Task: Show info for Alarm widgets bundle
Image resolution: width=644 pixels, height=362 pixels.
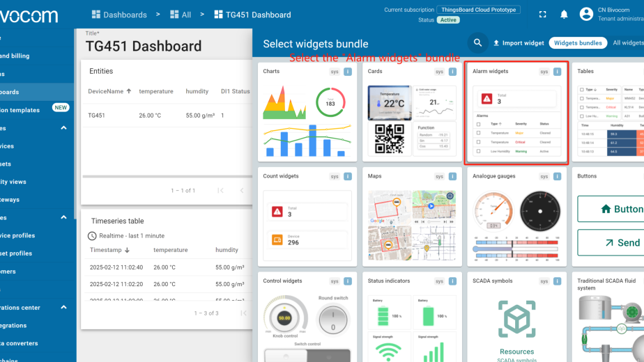Action: click(x=558, y=72)
